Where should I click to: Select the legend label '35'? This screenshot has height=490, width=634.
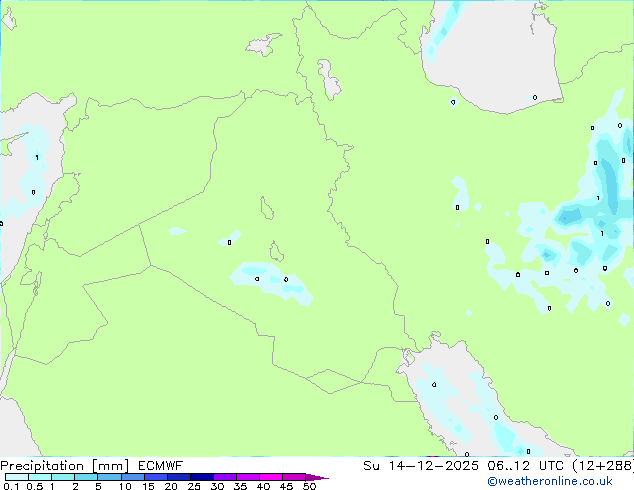[x=240, y=486]
